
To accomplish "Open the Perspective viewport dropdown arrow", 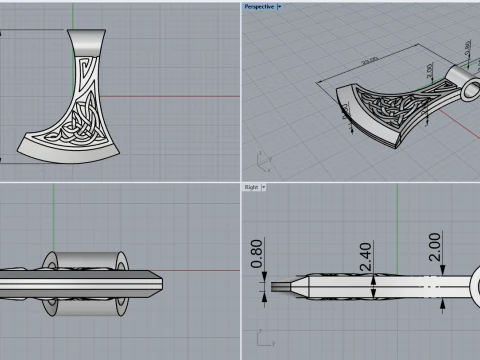I will tap(279, 7).
